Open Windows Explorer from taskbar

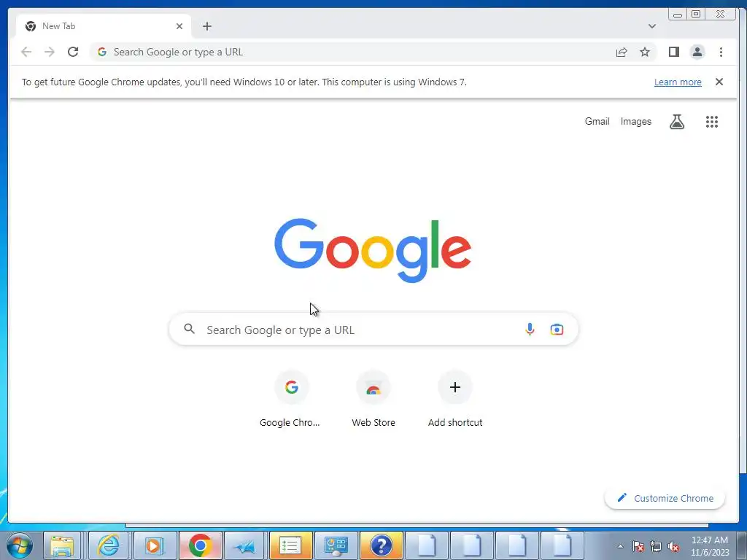63,545
